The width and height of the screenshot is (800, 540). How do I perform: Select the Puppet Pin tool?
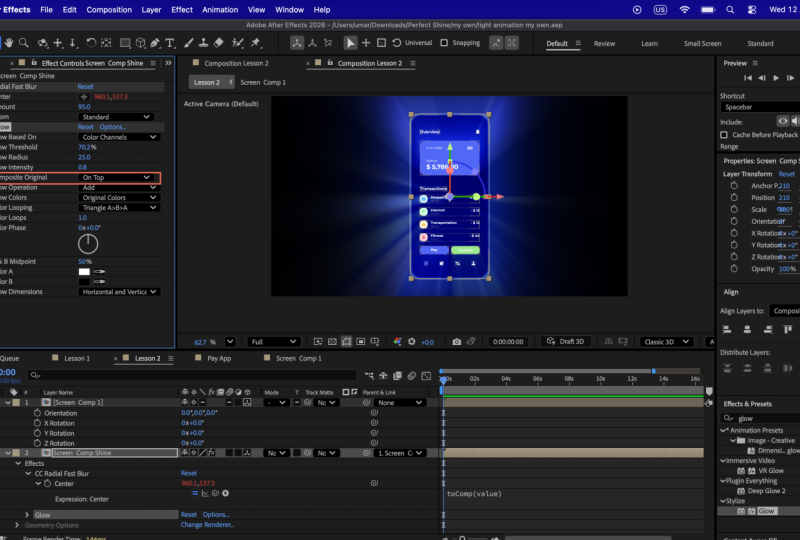pyautogui.click(x=256, y=43)
